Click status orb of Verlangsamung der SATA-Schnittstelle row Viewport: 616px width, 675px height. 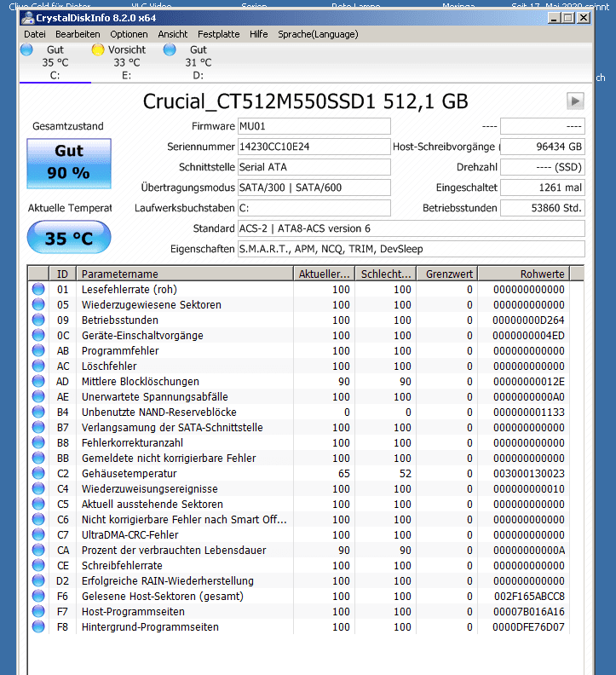pyautogui.click(x=38, y=427)
